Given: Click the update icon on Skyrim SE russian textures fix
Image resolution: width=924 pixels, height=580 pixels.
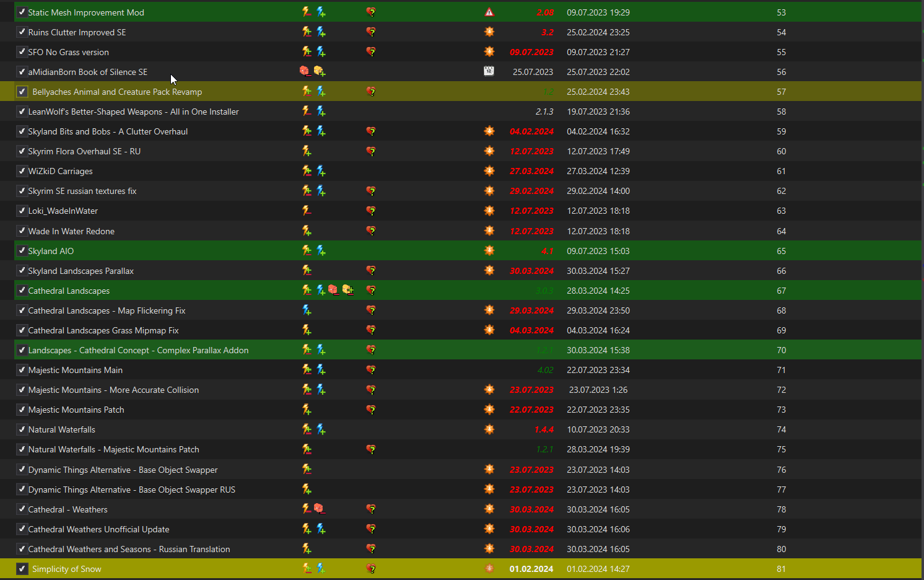Looking at the screenshot, I should (x=489, y=191).
